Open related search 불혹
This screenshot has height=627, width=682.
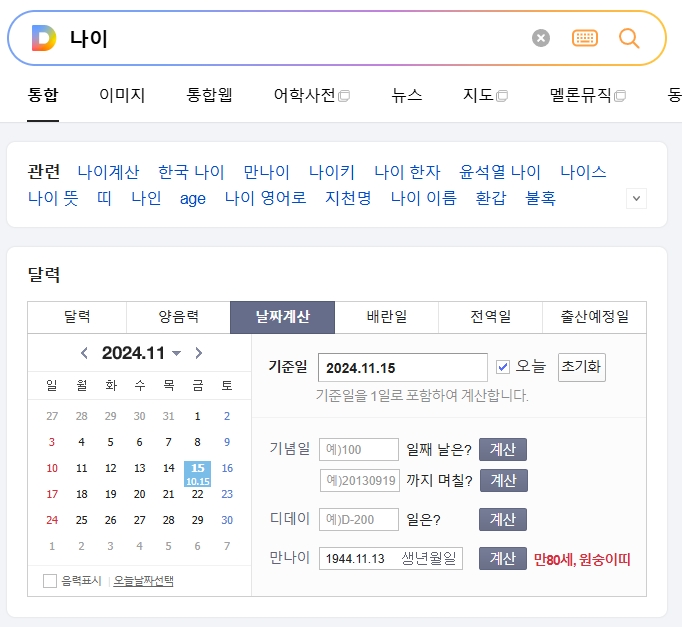(540, 198)
